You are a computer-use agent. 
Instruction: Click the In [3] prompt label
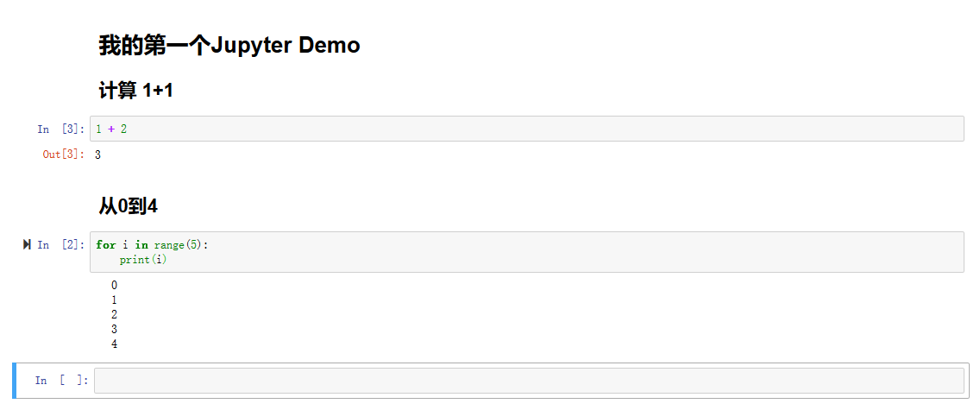[x=60, y=129]
